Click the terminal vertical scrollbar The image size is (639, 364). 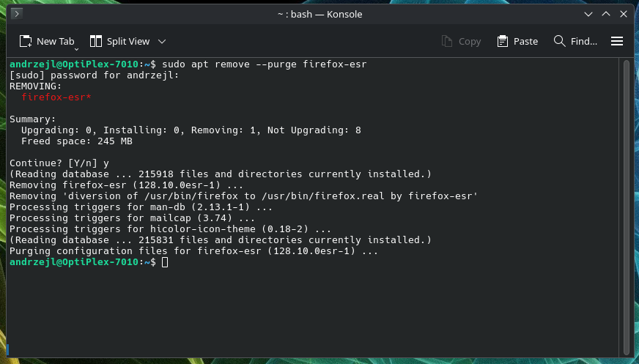tap(627, 208)
